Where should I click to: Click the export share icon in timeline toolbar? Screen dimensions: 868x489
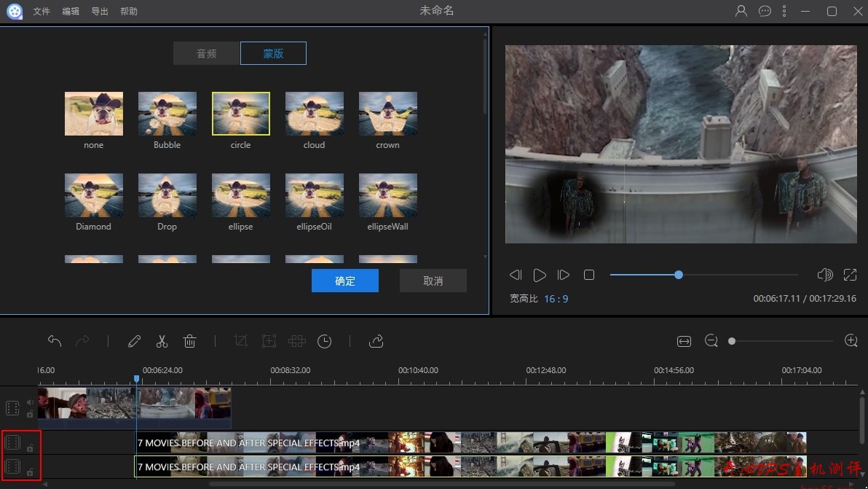(x=376, y=341)
